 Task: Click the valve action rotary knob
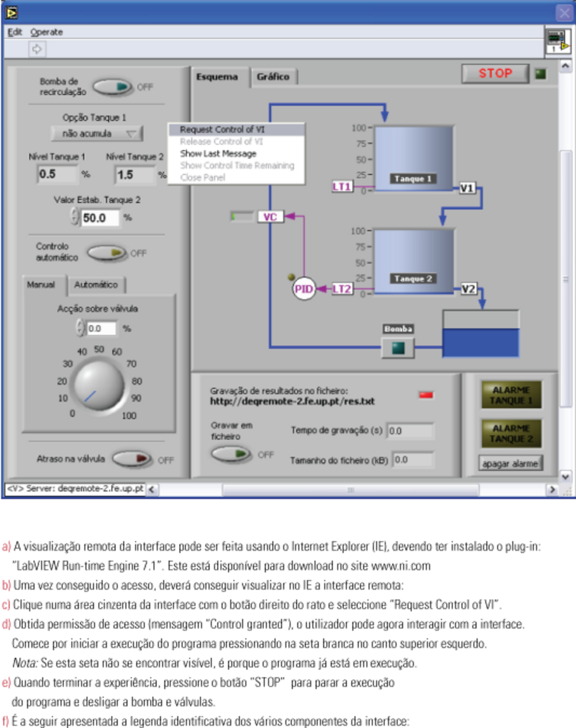pyautogui.click(x=98, y=385)
